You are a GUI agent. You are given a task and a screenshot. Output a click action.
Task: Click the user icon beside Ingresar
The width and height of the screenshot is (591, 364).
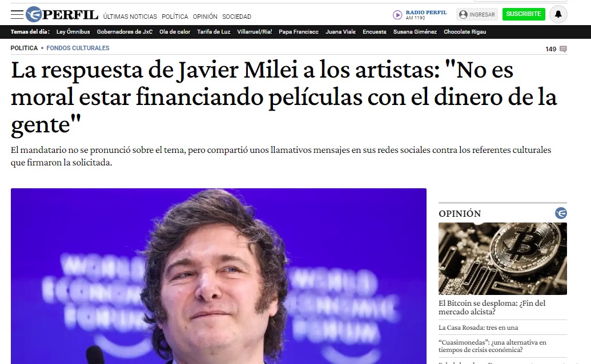coord(463,14)
